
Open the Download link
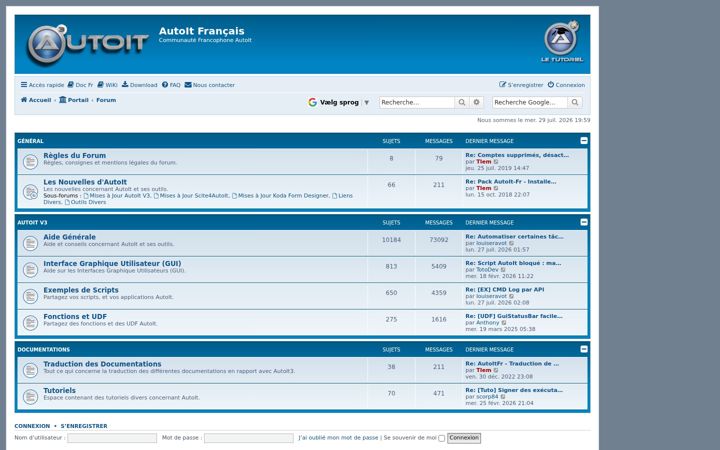[x=140, y=85]
